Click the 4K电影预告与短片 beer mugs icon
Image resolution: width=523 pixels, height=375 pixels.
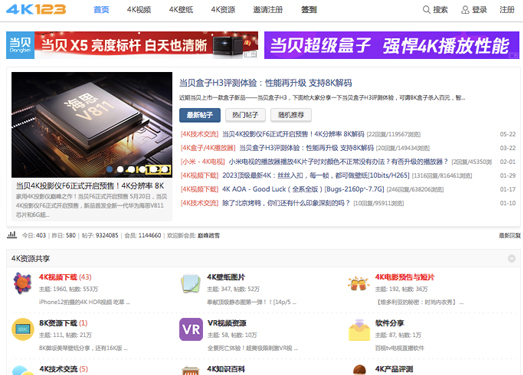click(359, 284)
